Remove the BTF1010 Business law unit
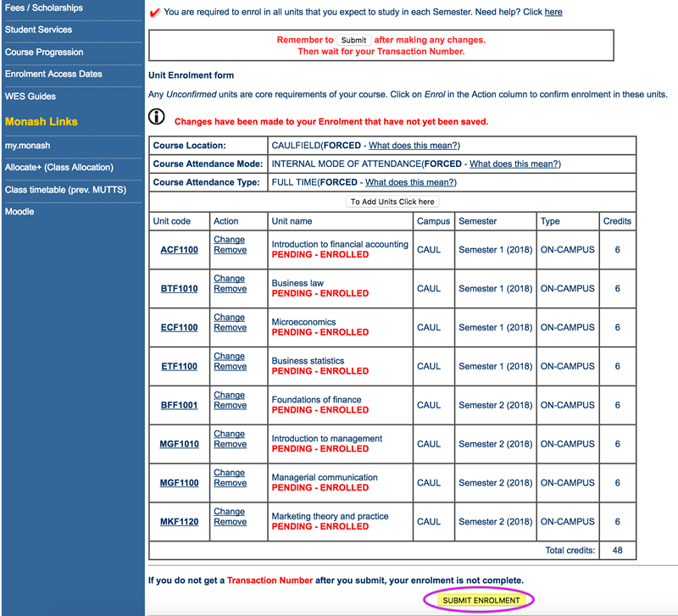Image resolution: width=678 pixels, height=616 pixels. [230, 289]
